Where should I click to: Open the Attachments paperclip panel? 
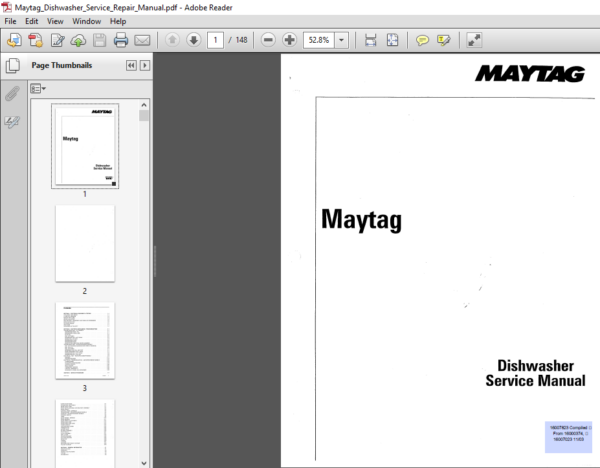[12, 93]
